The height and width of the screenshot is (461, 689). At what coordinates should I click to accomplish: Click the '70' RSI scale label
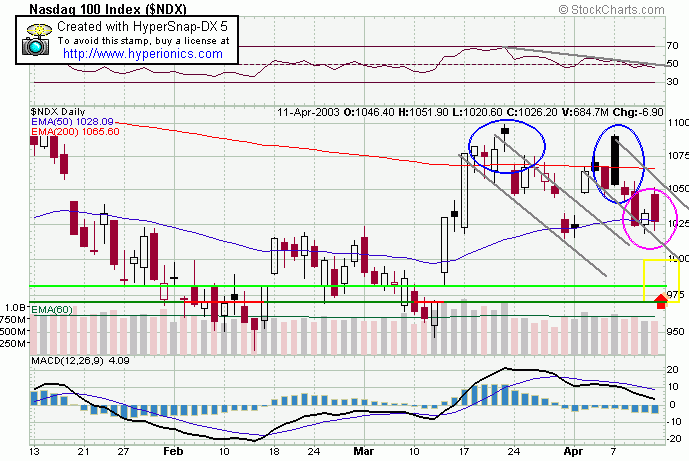pos(672,46)
